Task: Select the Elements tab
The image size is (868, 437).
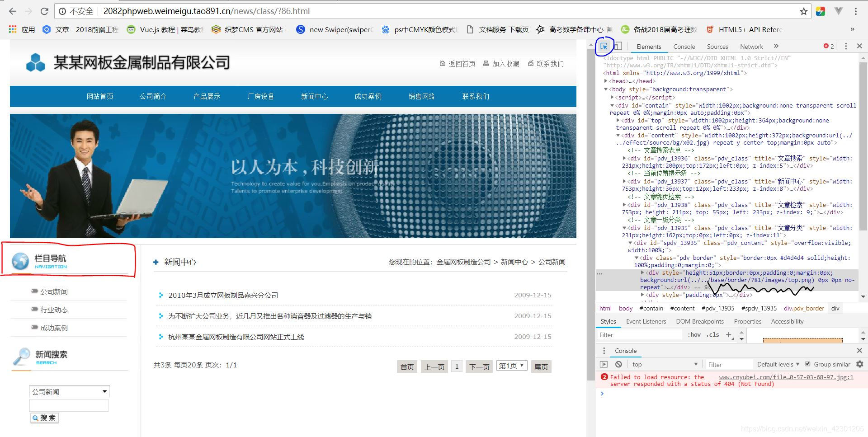Action: 649,47
